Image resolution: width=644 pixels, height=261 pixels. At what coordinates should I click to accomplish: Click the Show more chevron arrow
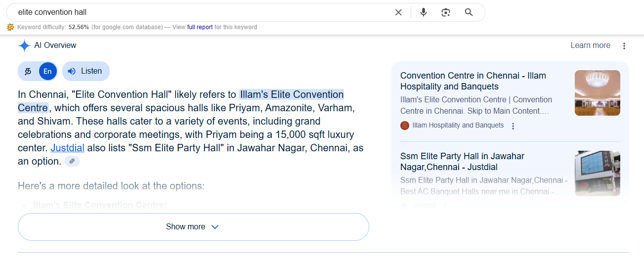215,227
